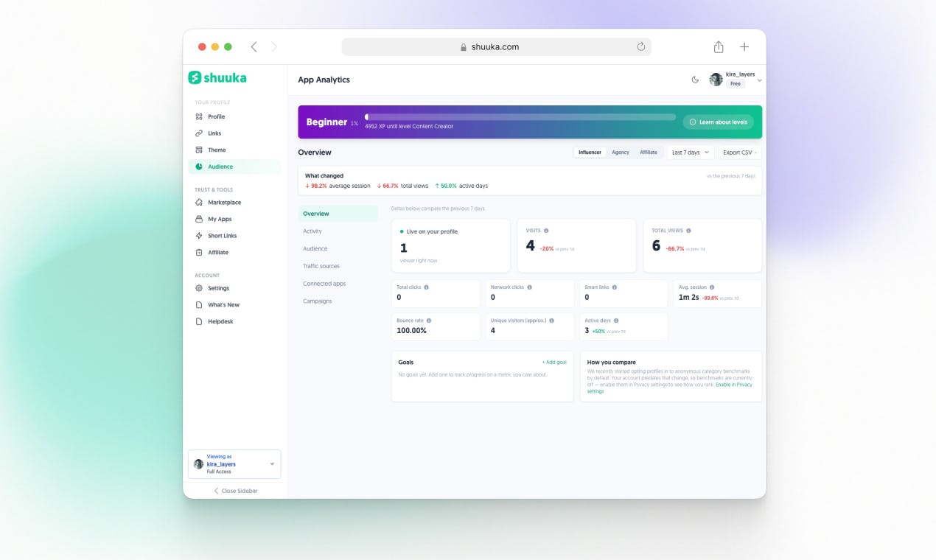Click the Avg. session value 1m 2s

click(x=688, y=297)
